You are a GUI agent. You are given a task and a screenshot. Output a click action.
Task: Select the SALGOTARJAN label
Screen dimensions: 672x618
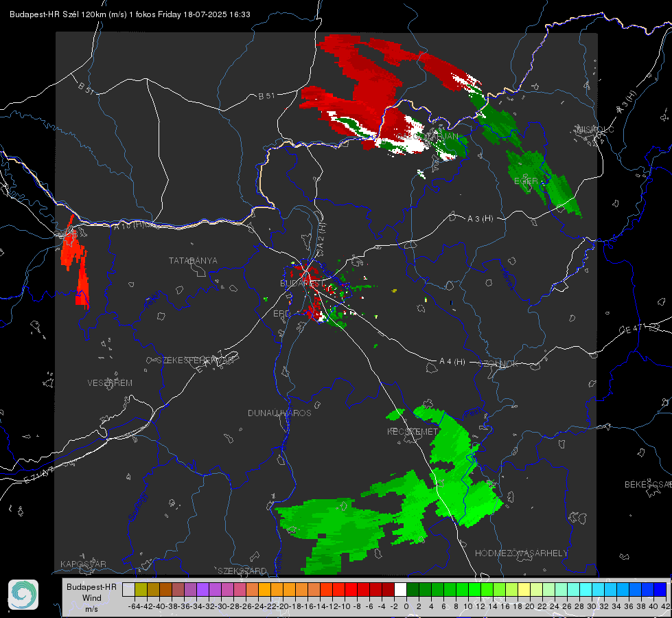pyautogui.click(x=428, y=137)
